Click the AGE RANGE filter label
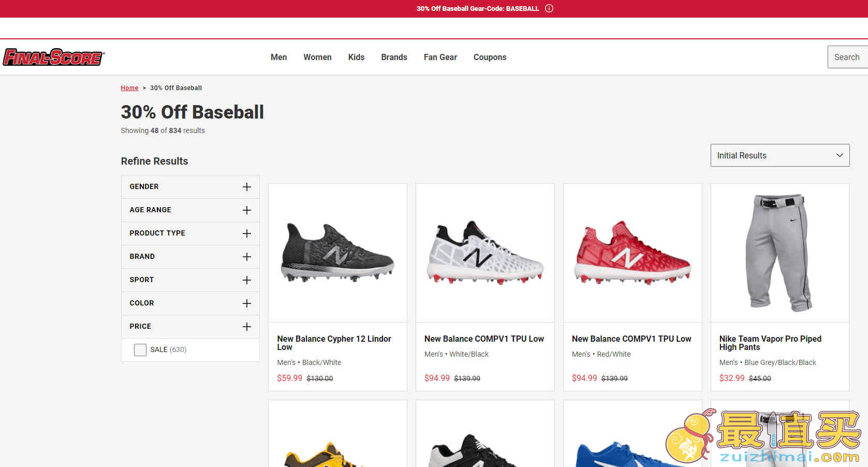The image size is (868, 467). pyautogui.click(x=150, y=210)
